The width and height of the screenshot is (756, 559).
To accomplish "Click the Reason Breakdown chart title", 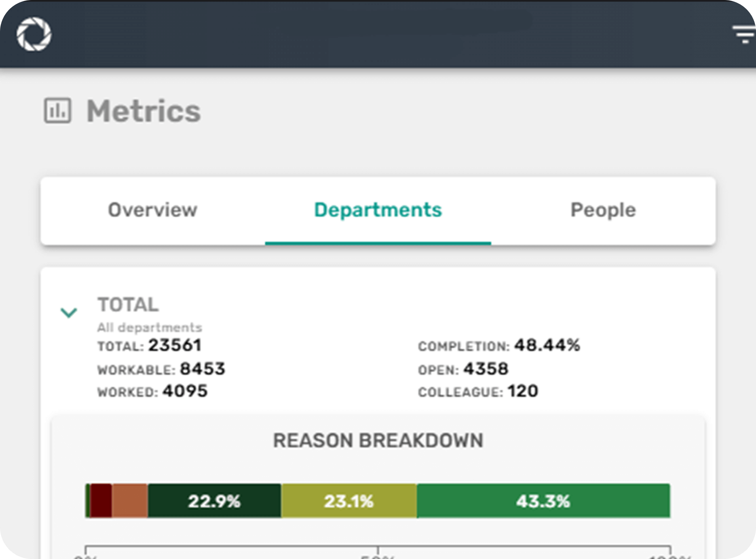I will click(x=378, y=441).
